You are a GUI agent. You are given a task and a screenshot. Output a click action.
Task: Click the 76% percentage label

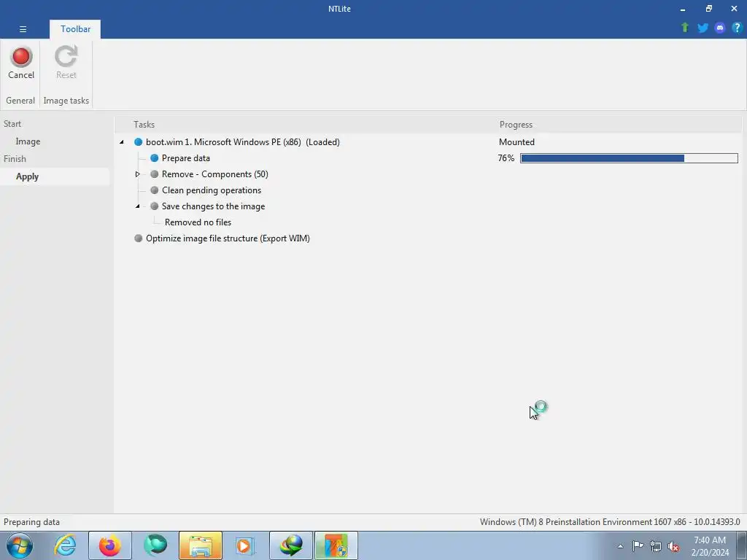coord(506,158)
